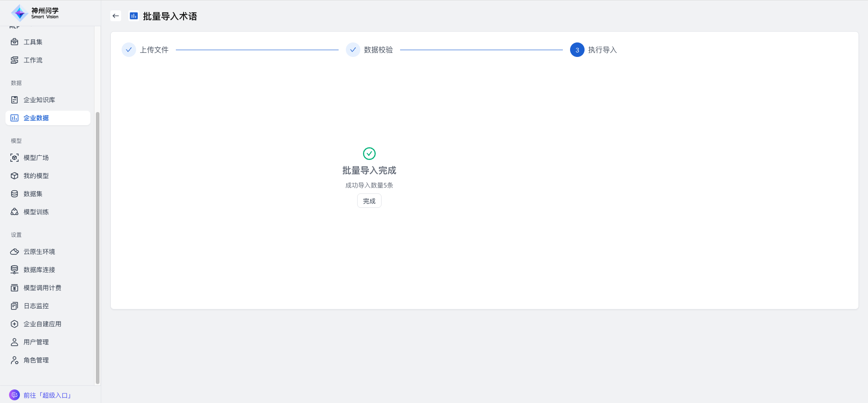Click 前往「超级入口」 link
868x403 pixels.
point(47,395)
